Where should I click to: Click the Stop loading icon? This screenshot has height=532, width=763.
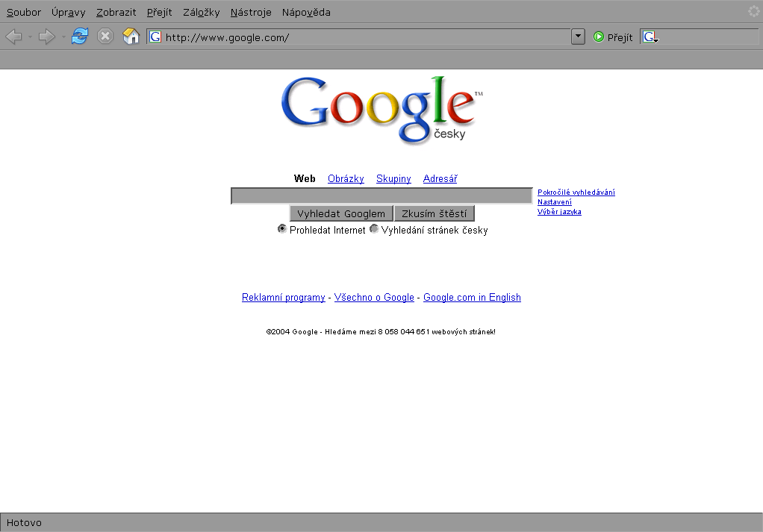(105, 36)
